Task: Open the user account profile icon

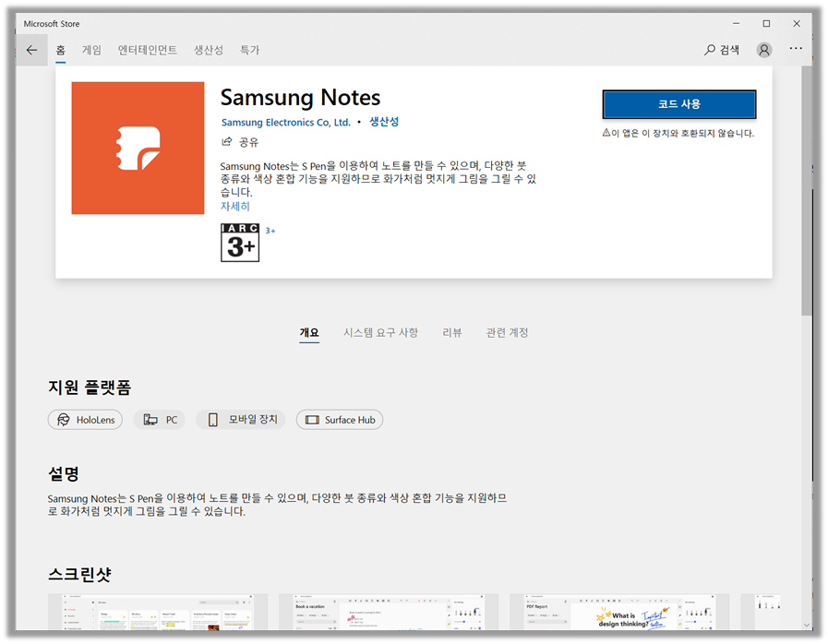Action: pos(763,50)
